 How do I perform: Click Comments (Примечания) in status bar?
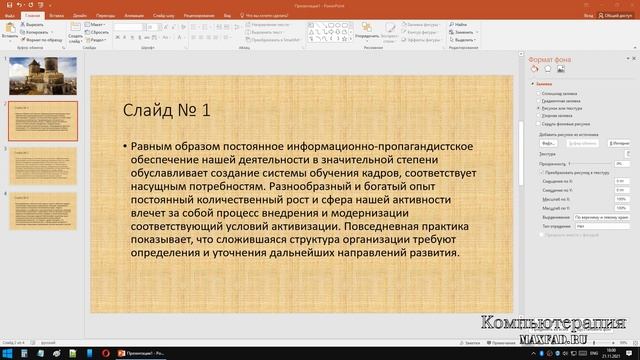click(x=501, y=343)
